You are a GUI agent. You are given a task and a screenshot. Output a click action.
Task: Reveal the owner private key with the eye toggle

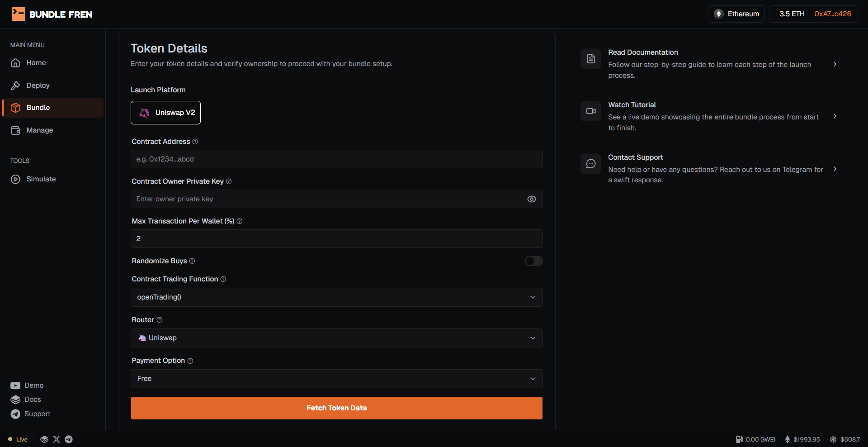pyautogui.click(x=532, y=199)
